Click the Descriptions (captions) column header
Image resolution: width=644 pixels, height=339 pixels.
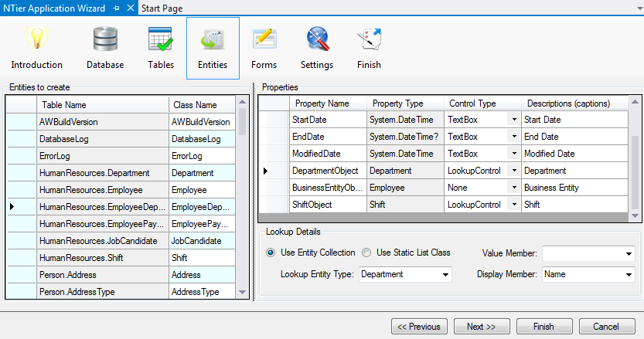(x=574, y=103)
